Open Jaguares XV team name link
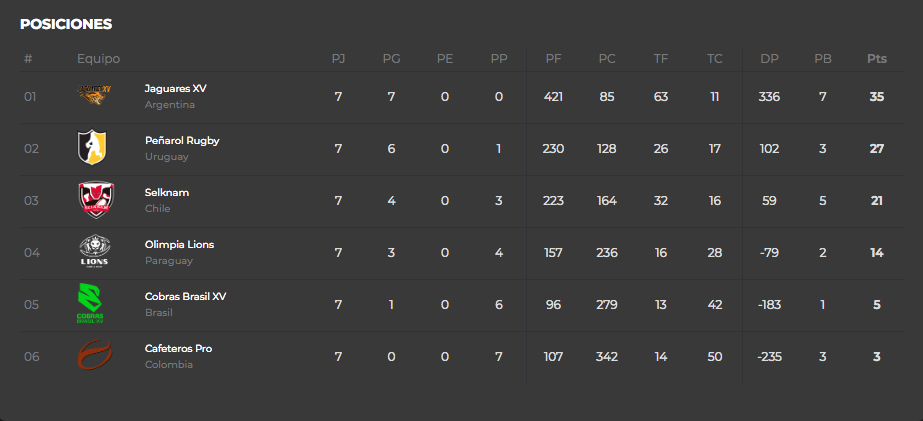 coord(175,88)
